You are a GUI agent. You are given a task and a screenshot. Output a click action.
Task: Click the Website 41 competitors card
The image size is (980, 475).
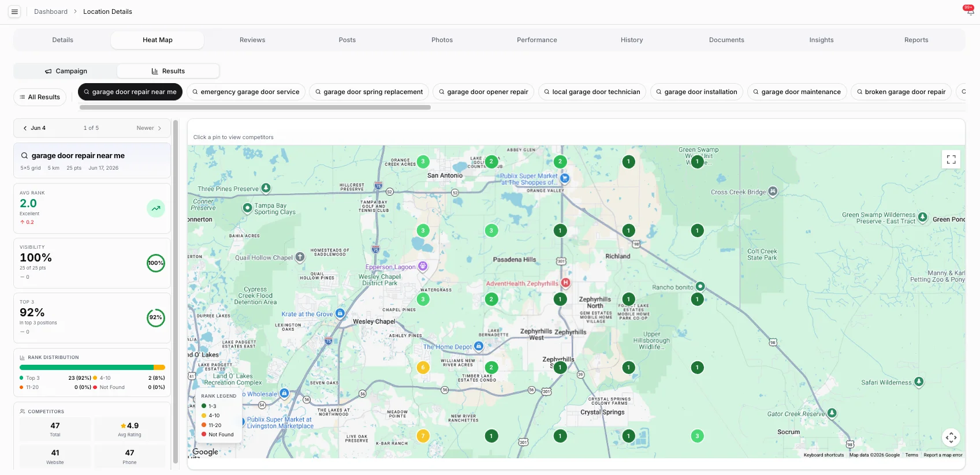point(55,456)
